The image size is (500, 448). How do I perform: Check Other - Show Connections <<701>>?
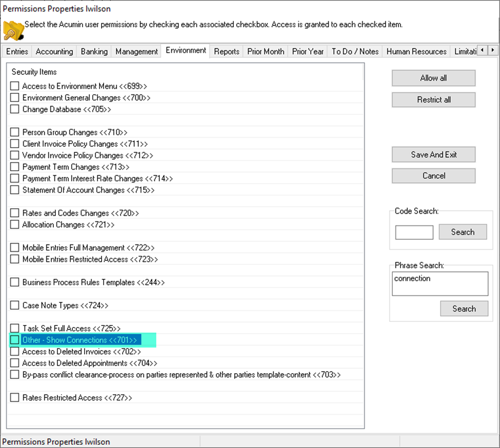15,340
